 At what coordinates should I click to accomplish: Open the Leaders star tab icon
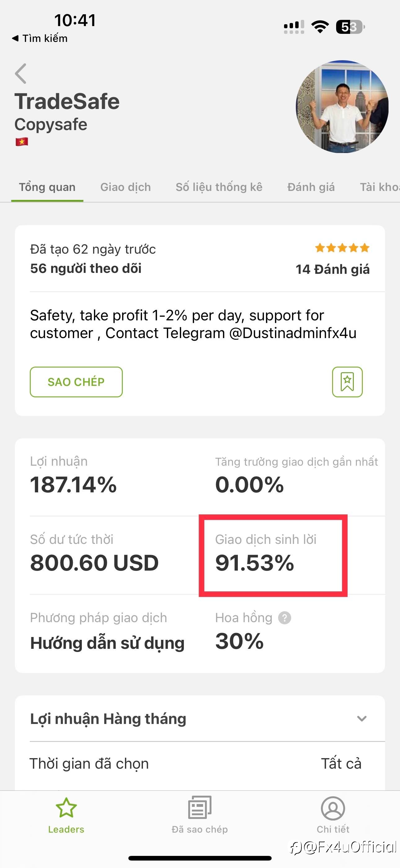[66, 808]
